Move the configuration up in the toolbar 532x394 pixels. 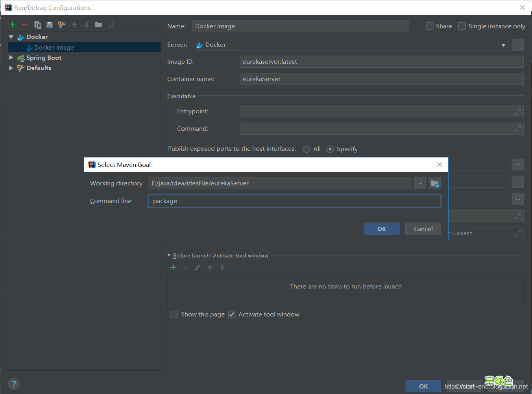coord(74,25)
